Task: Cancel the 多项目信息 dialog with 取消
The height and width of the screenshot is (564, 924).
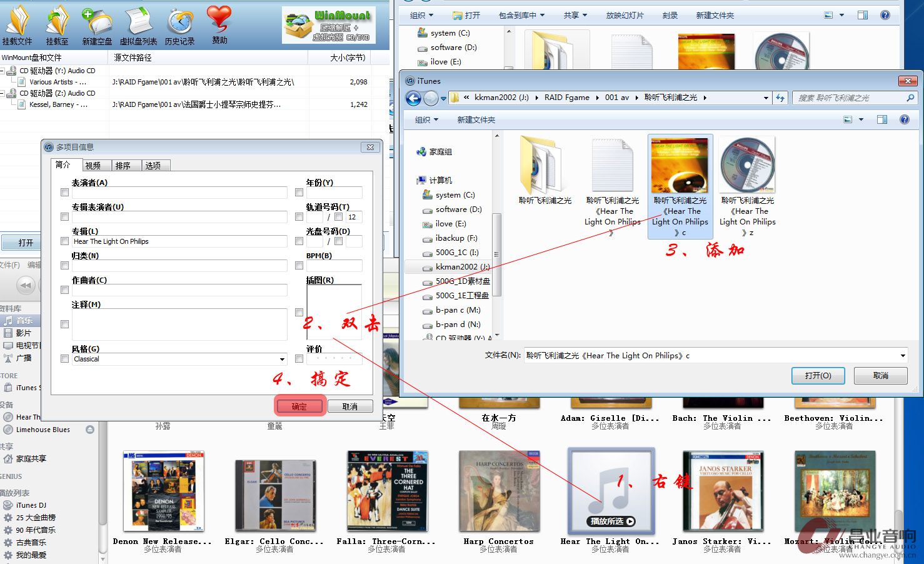Action: [350, 406]
